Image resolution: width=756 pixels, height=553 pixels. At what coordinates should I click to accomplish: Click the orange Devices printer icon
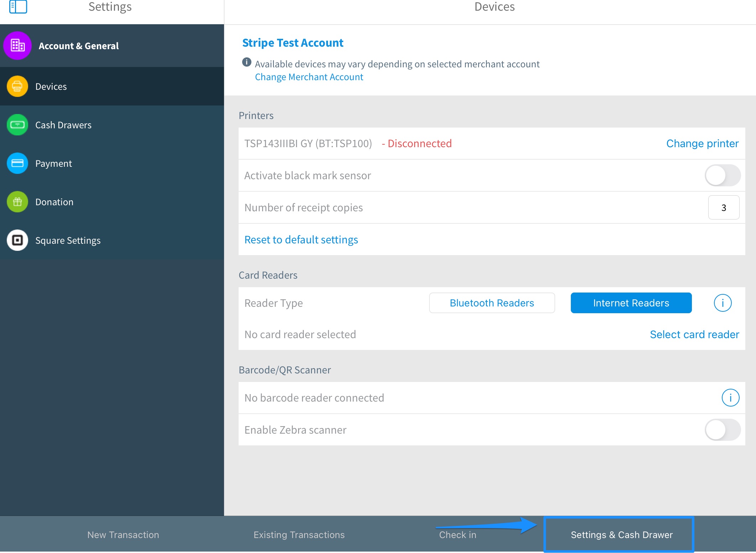pos(17,86)
